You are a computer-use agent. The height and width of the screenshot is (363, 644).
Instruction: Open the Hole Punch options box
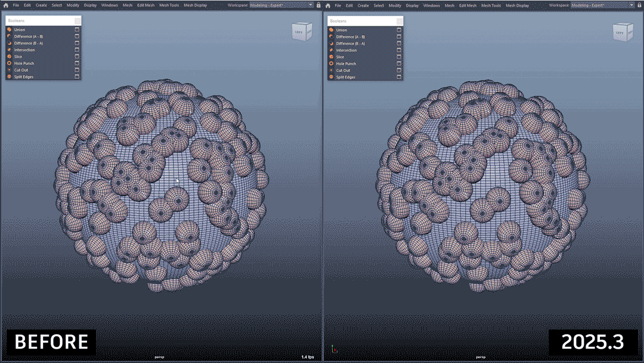tap(78, 63)
